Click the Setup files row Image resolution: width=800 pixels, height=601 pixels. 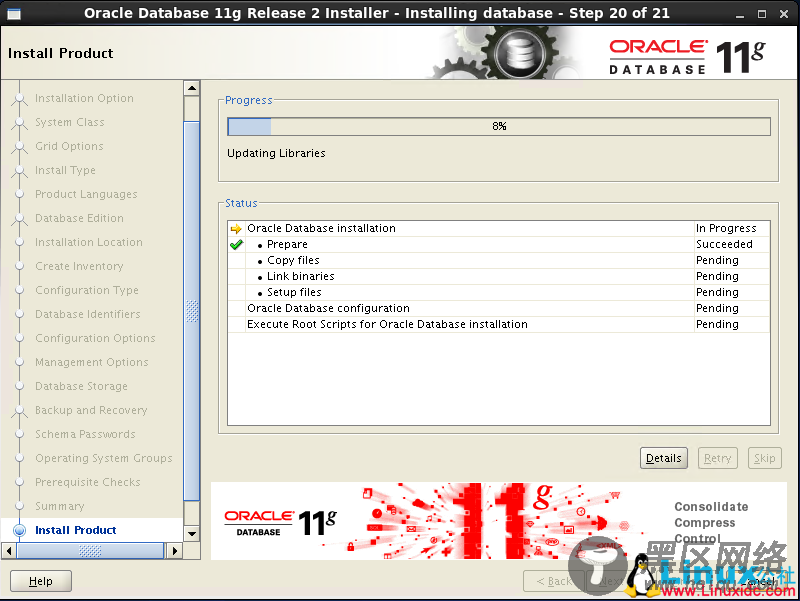pos(498,292)
